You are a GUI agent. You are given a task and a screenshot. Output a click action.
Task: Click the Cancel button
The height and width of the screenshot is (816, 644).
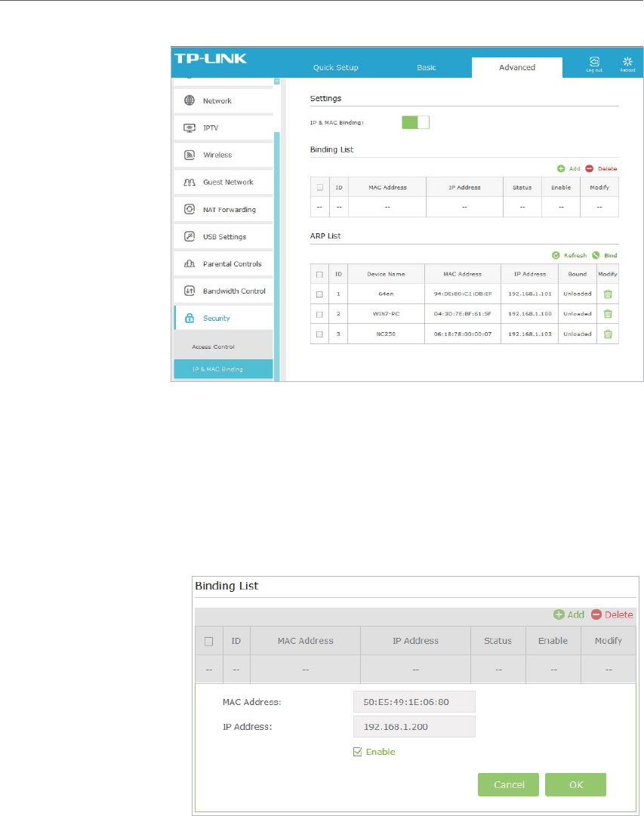[508, 784]
